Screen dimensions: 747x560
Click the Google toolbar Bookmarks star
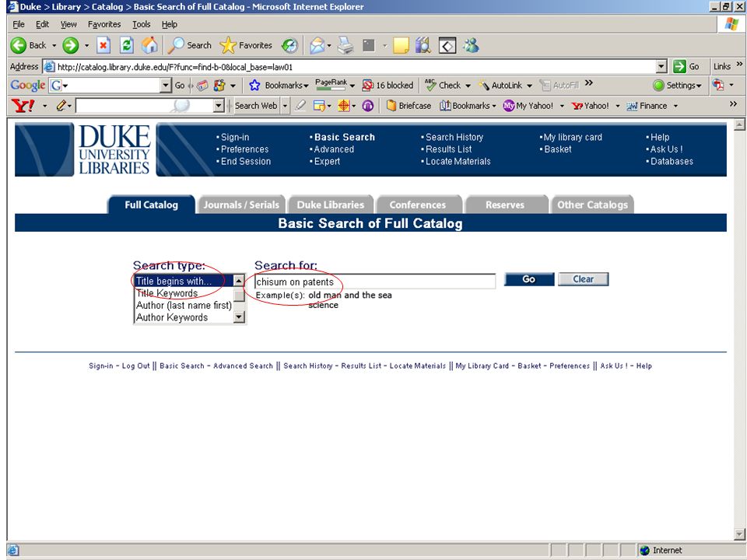[255, 86]
